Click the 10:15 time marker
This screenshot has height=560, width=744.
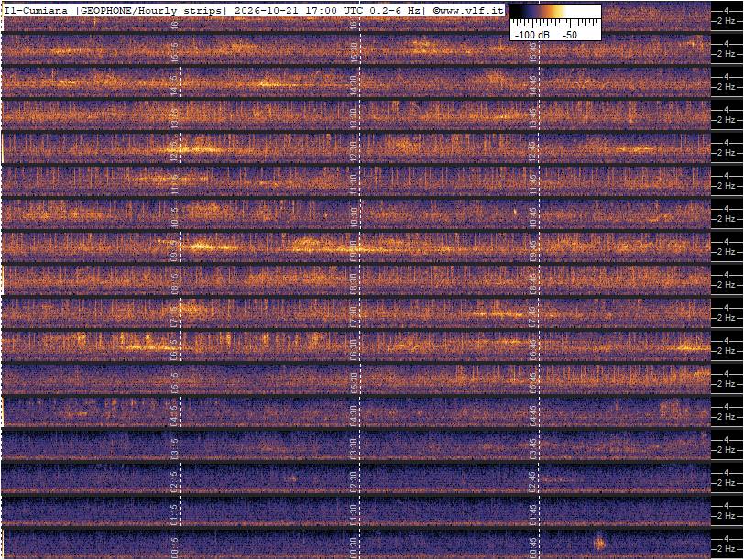176,218
